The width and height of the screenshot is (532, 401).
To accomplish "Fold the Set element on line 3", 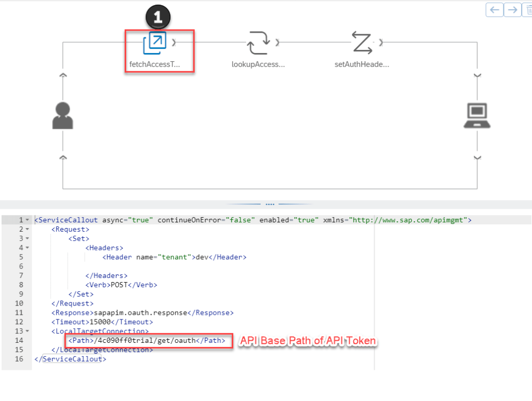I will coord(27,238).
